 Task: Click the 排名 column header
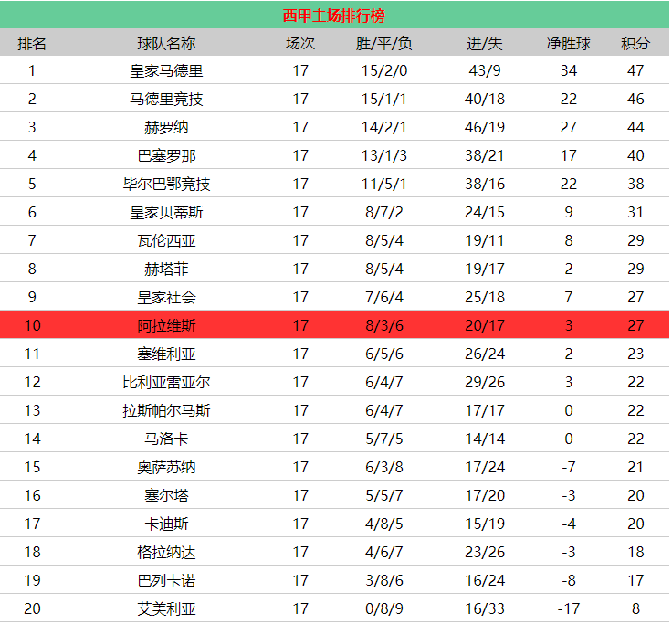click(32, 43)
